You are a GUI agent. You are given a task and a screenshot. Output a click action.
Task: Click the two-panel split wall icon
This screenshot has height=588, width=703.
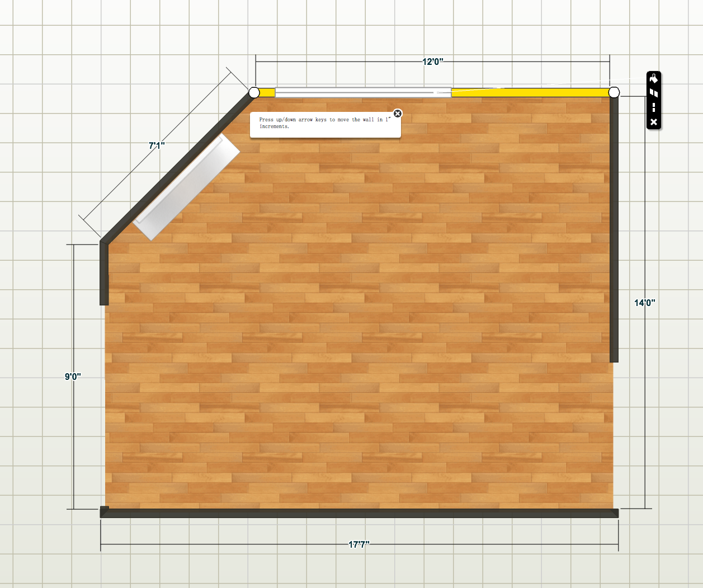tap(653, 93)
